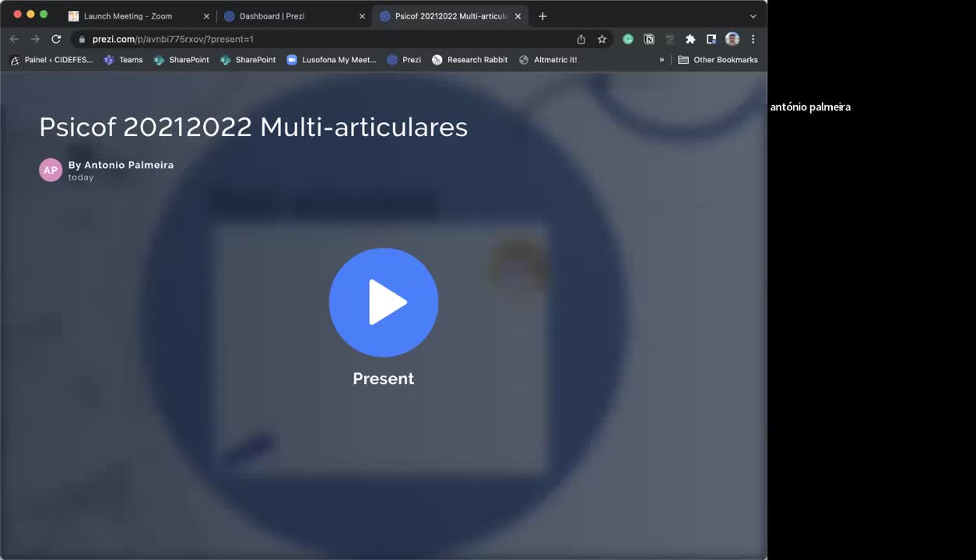Screen dimensions: 976x560
Task: Click the 'today' date text
Action: click(x=81, y=177)
